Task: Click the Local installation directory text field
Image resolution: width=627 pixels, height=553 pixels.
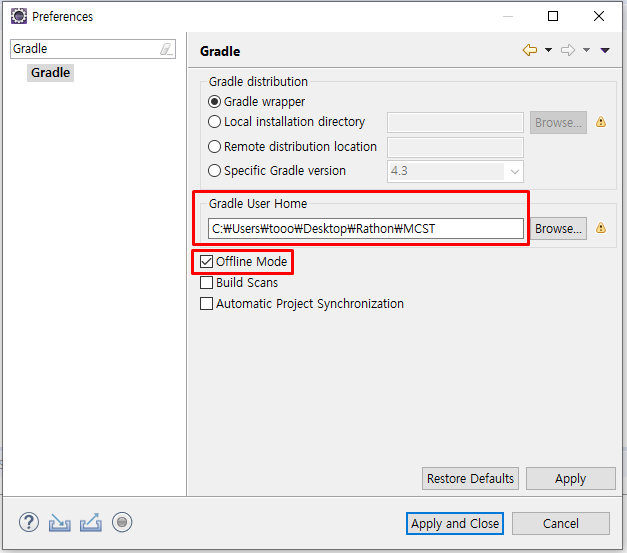Action: coord(455,122)
